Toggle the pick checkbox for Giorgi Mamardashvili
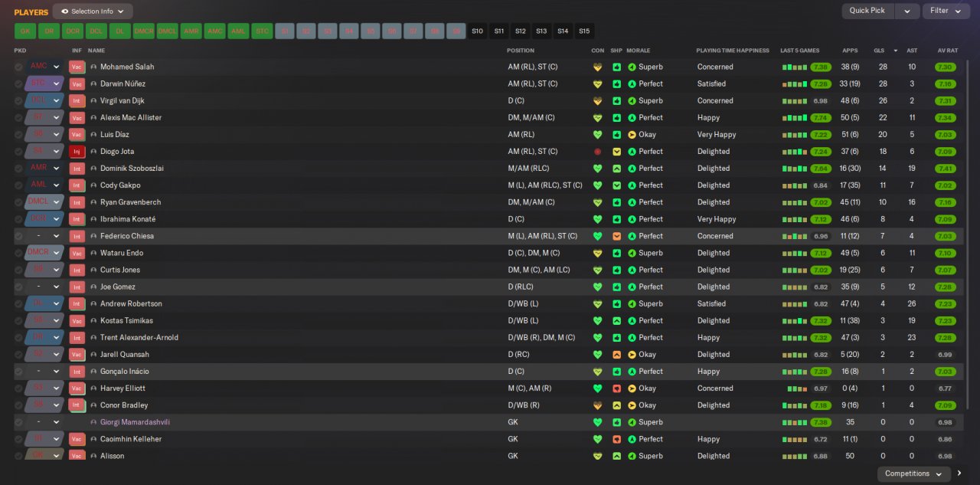Screen dimensions: 980x485 pyautogui.click(x=18, y=422)
